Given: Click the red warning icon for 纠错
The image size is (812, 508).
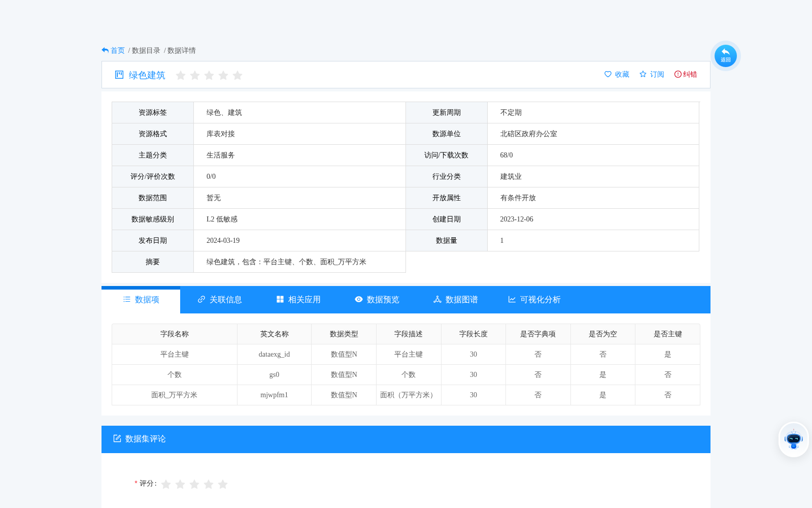Looking at the screenshot, I should pos(678,74).
